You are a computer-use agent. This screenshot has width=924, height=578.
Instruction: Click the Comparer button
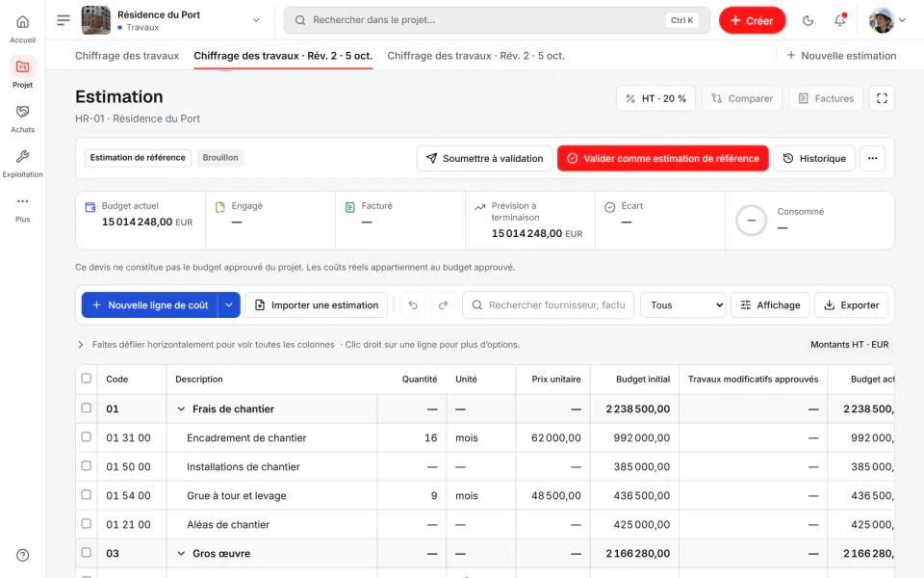(x=742, y=98)
